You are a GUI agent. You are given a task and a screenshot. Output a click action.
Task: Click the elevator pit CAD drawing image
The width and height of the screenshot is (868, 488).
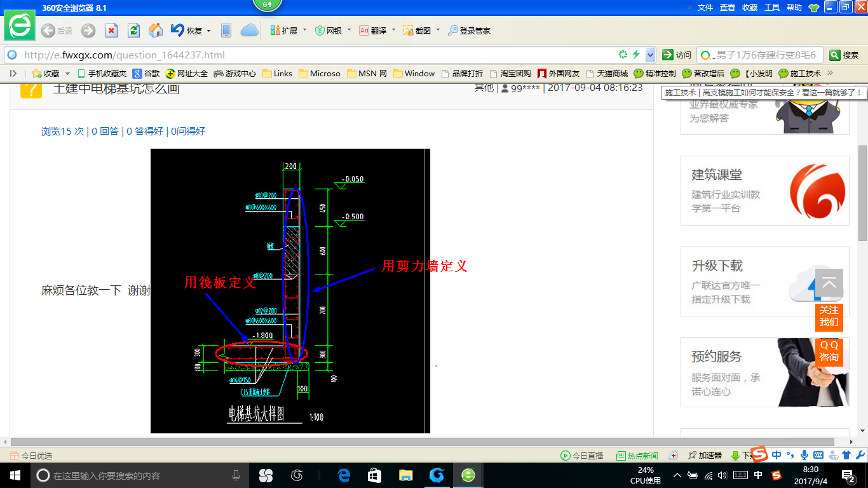[290, 291]
